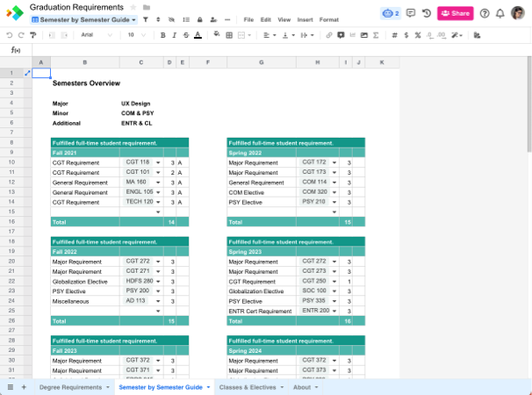Open the Arial font dropdown
Image resolution: width=532 pixels, height=395 pixels.
pos(97,35)
